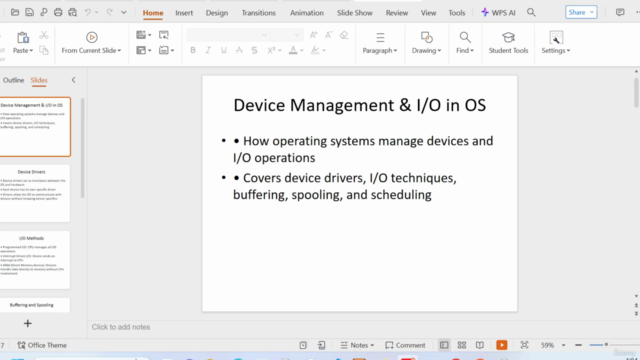Screen dimensions: 640x360
Task: Increase font size icon
Action: coord(313,35)
